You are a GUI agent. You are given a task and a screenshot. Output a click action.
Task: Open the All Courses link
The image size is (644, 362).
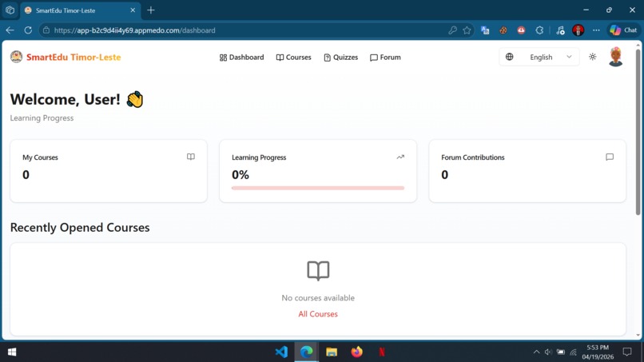[318, 314]
